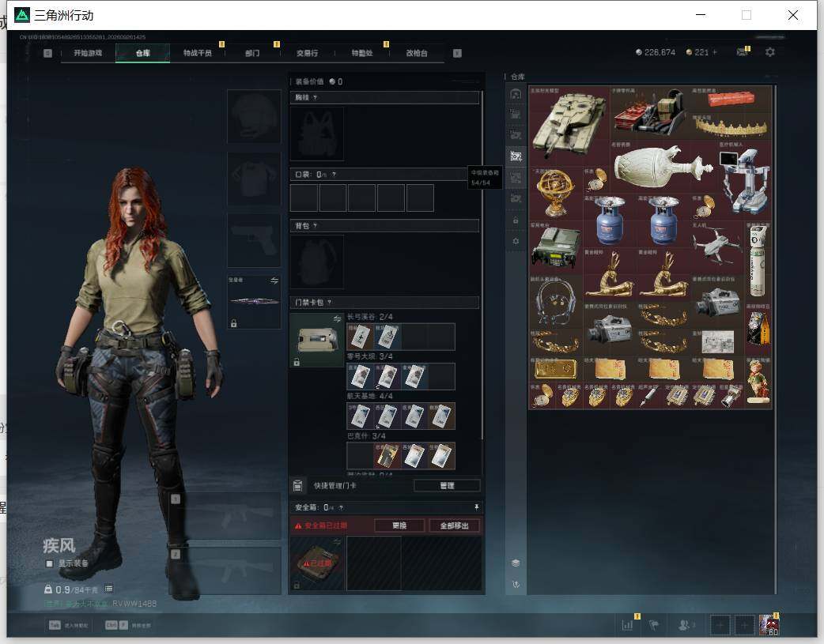The image size is (824, 644).
Task: Select the highlighted 中级装备箱 sidebar container
Action: click(x=516, y=156)
